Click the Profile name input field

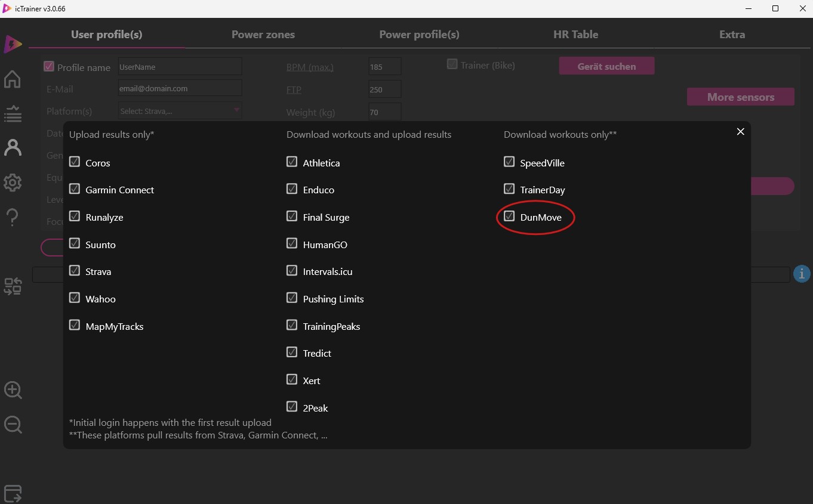pos(180,67)
